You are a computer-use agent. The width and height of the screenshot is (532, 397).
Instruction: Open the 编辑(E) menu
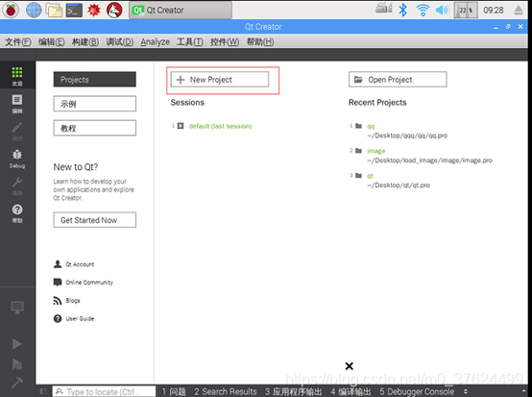coord(51,41)
